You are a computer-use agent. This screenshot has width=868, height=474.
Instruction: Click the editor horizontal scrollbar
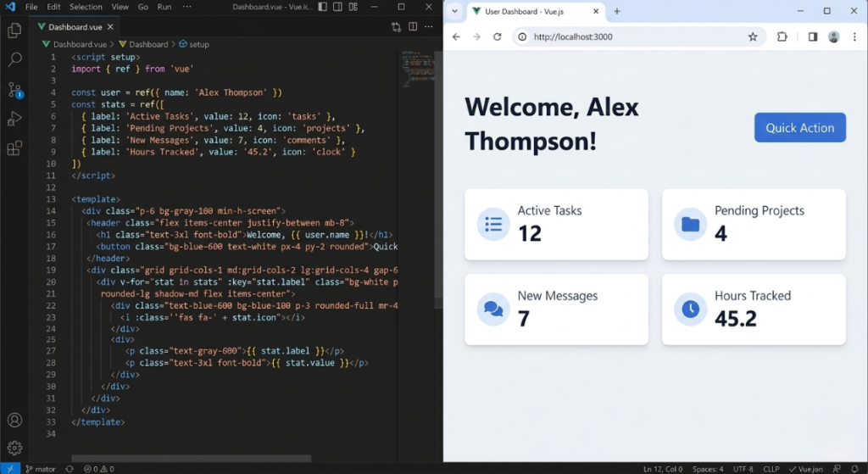coord(191,458)
